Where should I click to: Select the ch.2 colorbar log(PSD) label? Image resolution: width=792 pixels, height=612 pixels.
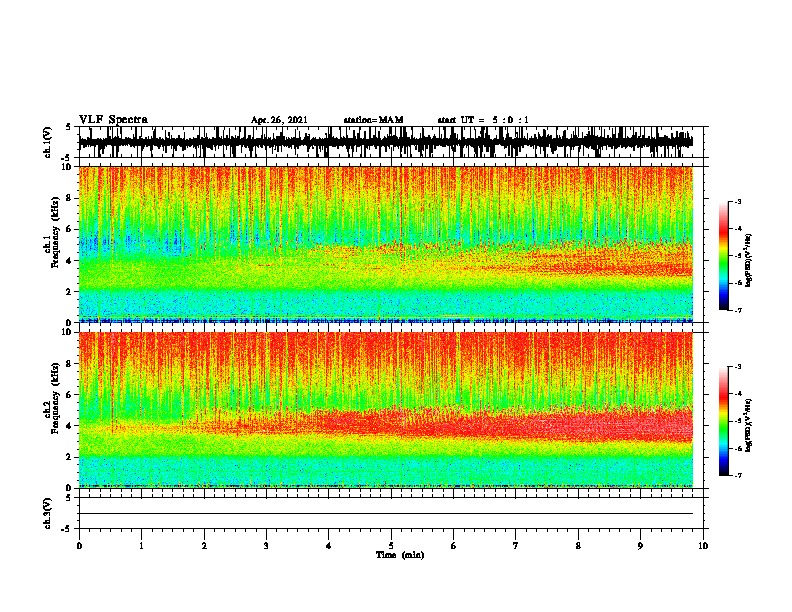coord(749,425)
